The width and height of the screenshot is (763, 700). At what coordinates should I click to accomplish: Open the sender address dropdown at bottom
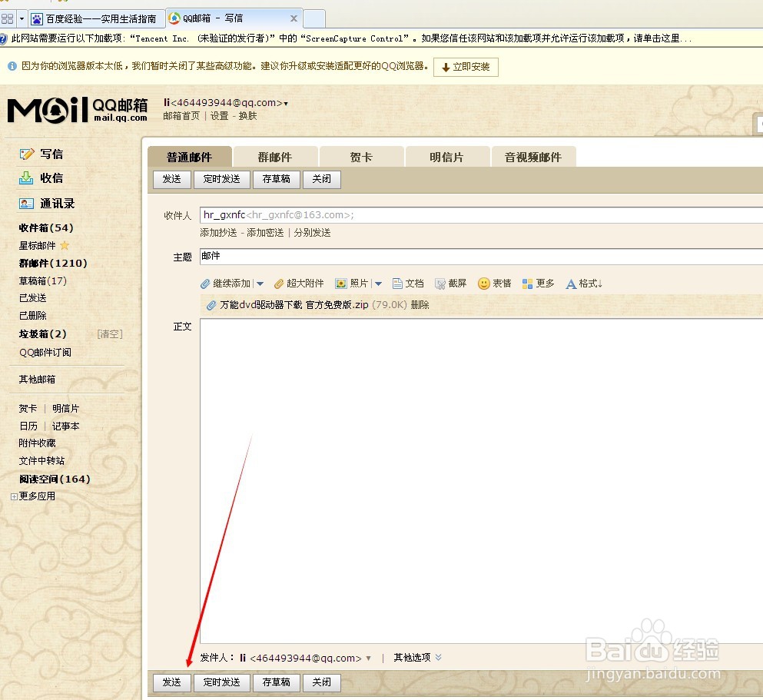tap(368, 659)
